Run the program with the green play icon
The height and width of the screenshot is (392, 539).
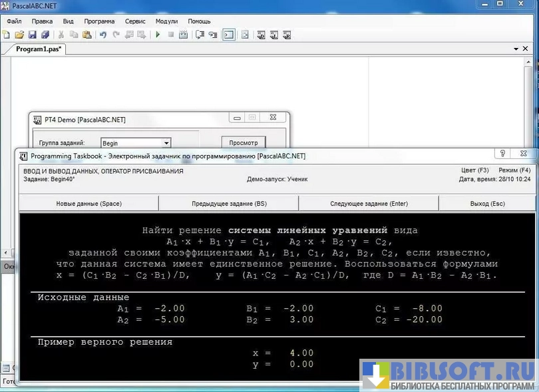158,35
